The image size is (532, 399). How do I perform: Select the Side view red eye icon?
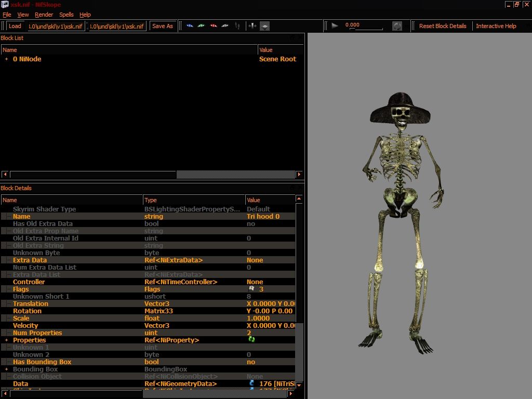pos(214,26)
